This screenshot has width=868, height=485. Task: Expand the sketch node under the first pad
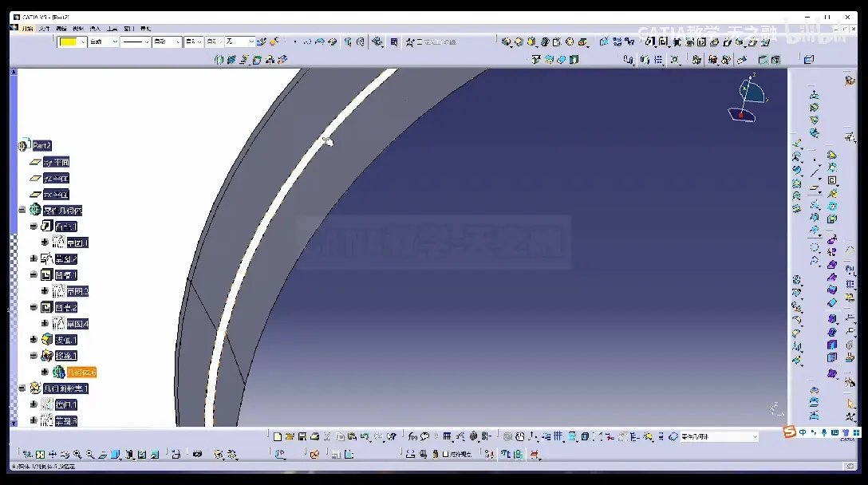(x=45, y=242)
